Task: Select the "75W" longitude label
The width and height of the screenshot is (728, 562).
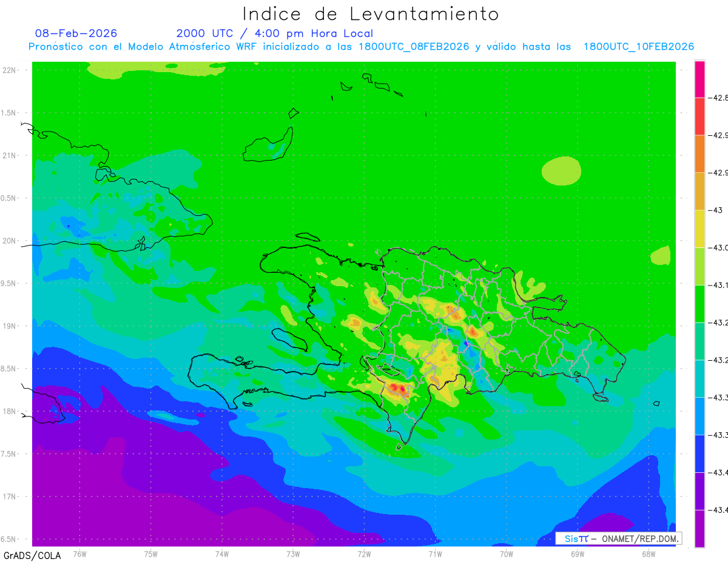Action: (151, 554)
